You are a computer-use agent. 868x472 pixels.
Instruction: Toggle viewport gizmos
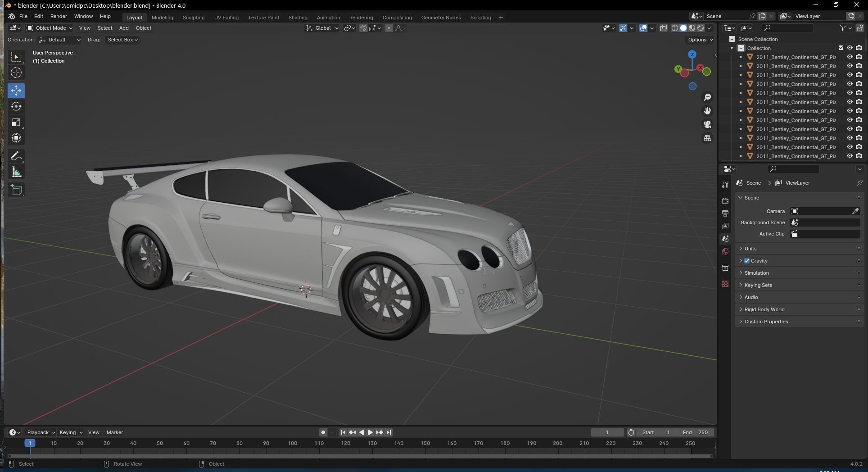coord(623,28)
